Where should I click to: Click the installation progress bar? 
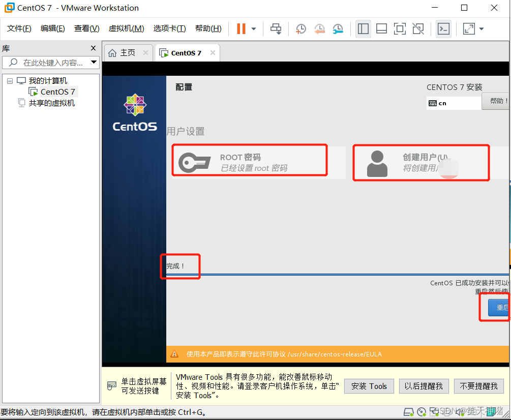[338, 275]
